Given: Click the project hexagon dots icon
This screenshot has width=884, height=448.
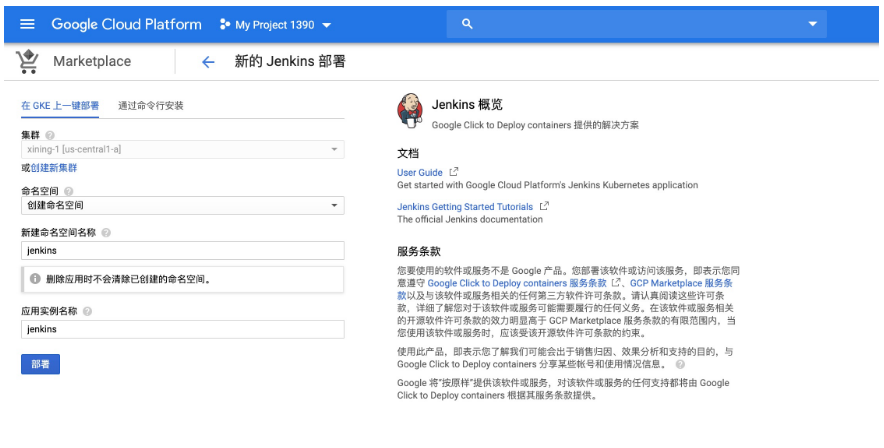Looking at the screenshot, I should coord(224,24).
